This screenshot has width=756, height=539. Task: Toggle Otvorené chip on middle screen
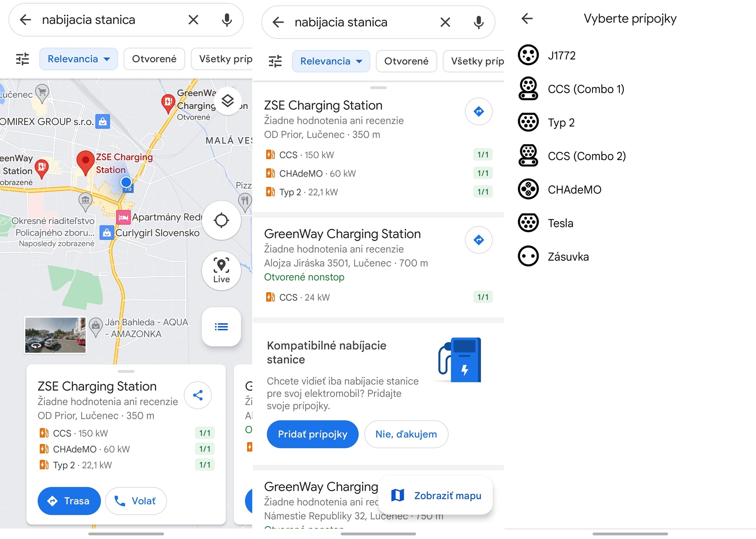click(406, 61)
